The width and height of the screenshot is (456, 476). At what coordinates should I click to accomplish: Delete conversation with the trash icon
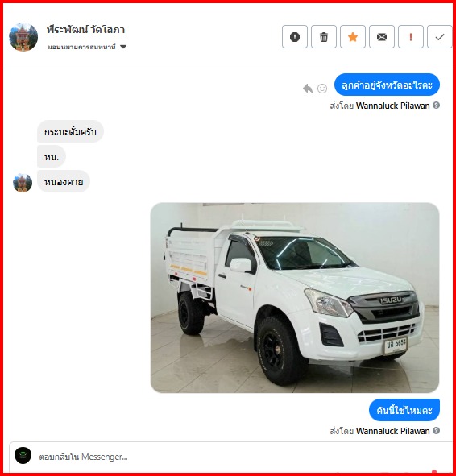click(x=324, y=37)
